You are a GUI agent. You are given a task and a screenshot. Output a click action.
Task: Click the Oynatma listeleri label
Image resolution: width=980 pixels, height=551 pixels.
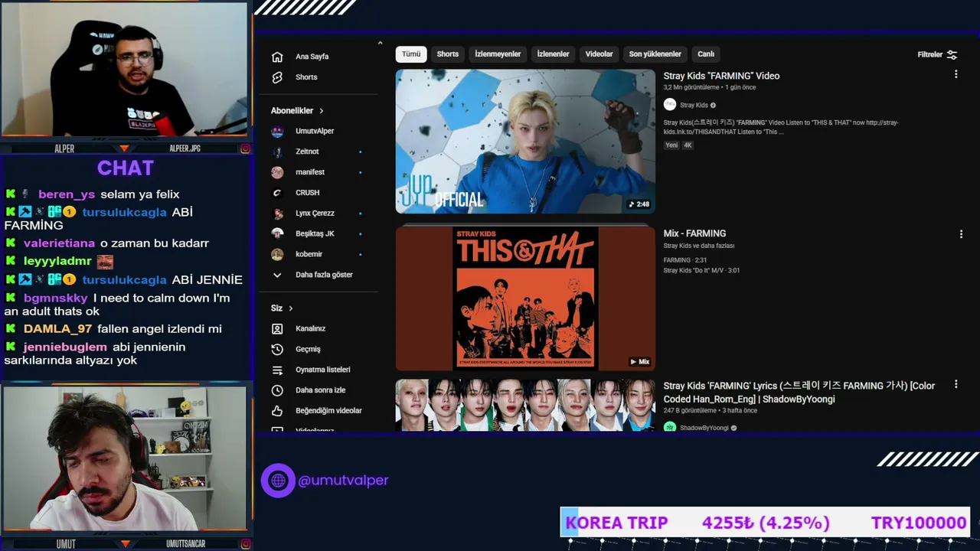[x=323, y=370]
